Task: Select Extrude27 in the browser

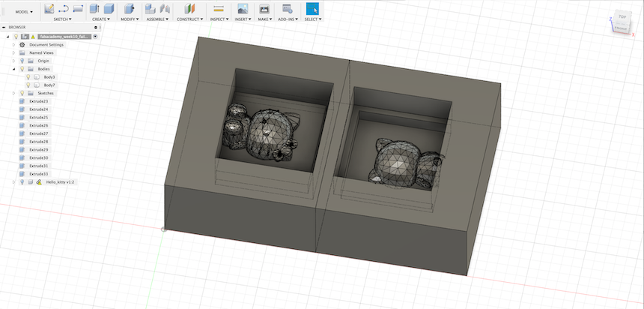Action: coord(39,133)
